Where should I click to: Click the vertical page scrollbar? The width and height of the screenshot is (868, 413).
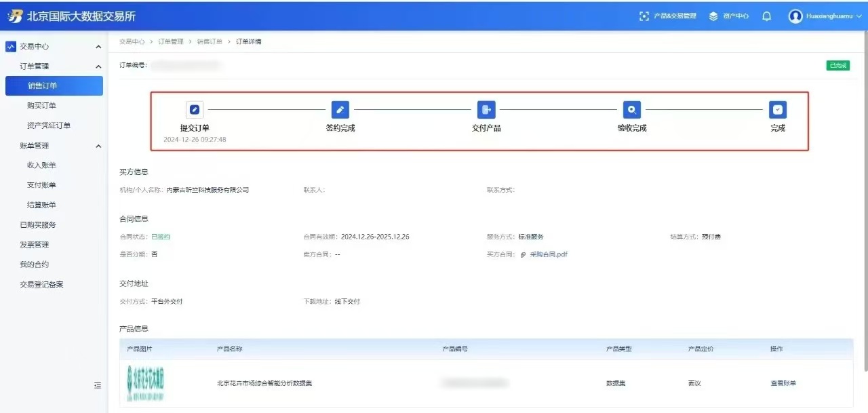[x=864, y=203]
